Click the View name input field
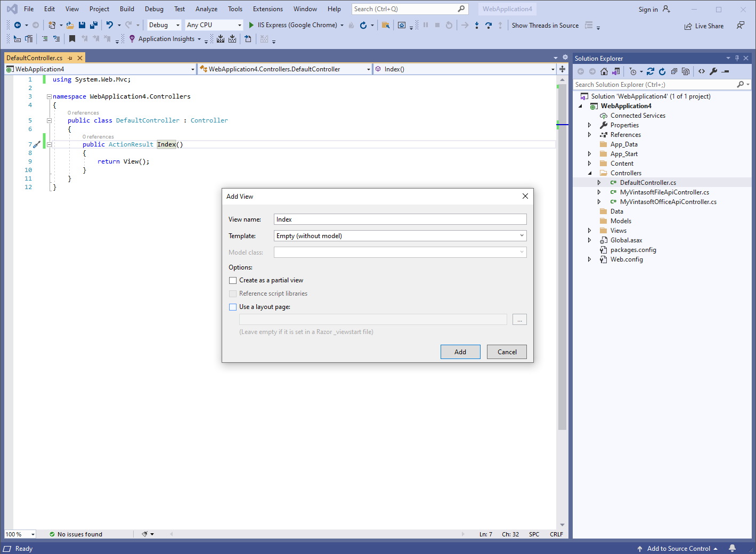Image resolution: width=756 pixels, height=554 pixels. tap(400, 219)
